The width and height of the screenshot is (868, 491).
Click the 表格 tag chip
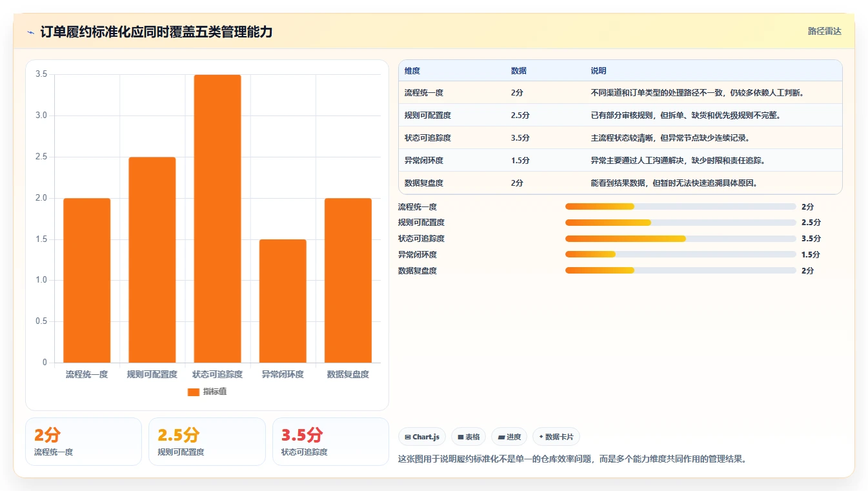(469, 437)
